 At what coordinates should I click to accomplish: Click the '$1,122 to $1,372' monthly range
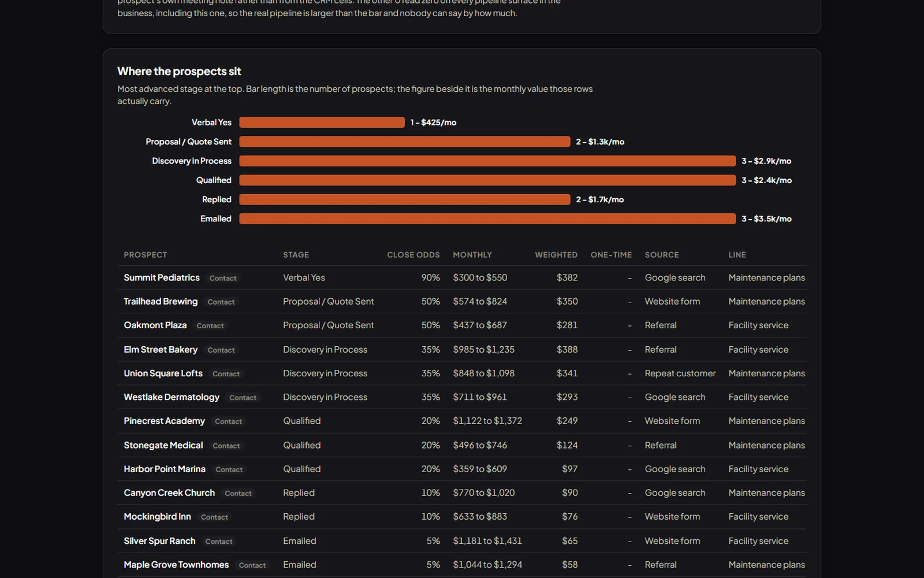(x=487, y=421)
